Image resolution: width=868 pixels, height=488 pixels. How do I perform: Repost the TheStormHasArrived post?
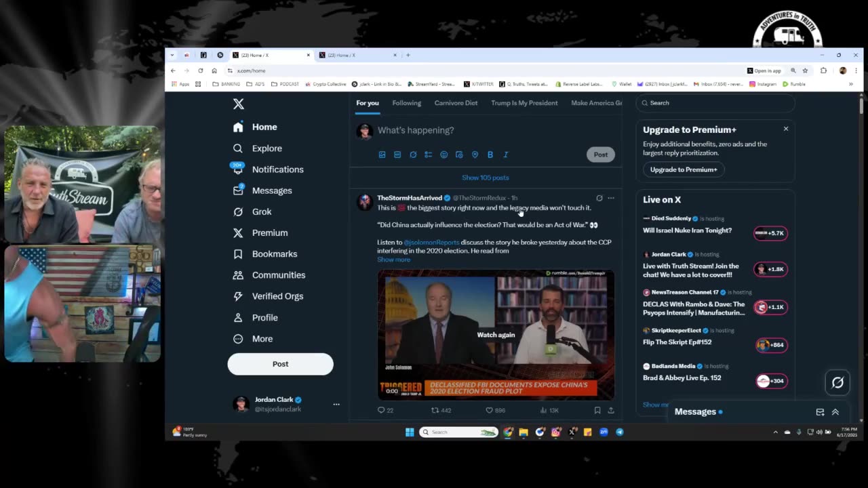point(441,410)
